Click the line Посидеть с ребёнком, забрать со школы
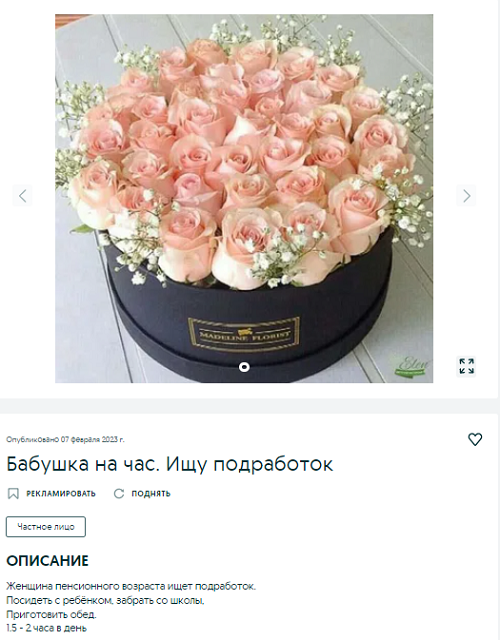 point(105,600)
